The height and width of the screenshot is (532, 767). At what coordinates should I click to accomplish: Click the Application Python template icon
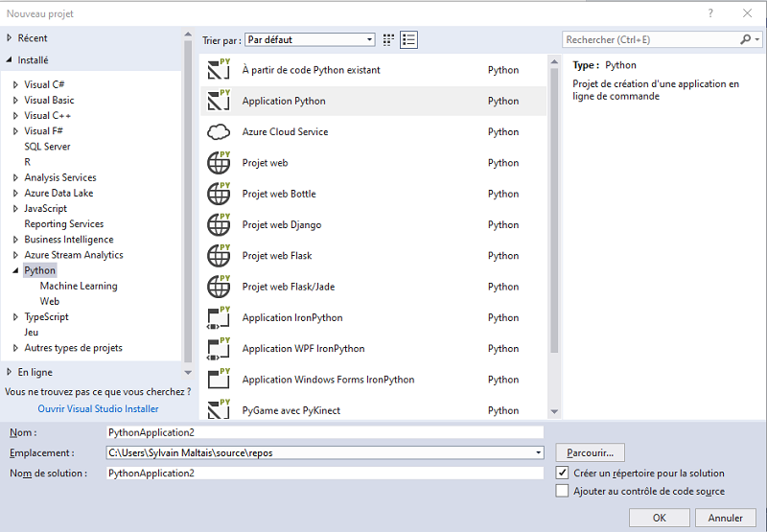click(x=219, y=101)
